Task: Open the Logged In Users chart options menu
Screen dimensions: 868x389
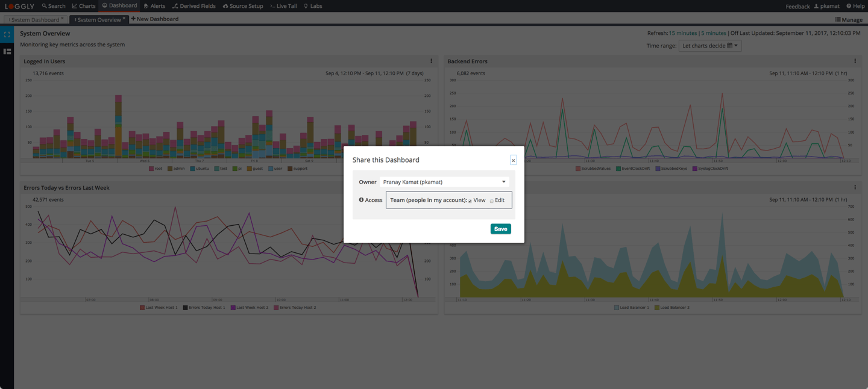Action: 431,61
